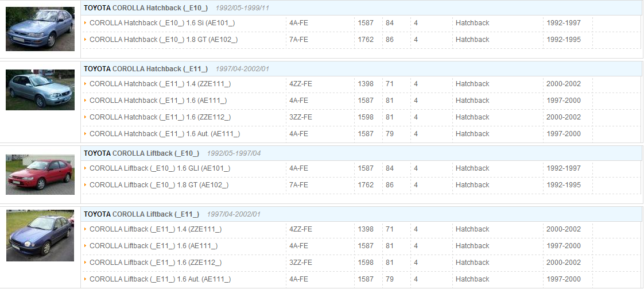Select COROLLA Liftback (_E11_) 1.4 (ZZE111_)

156,229
